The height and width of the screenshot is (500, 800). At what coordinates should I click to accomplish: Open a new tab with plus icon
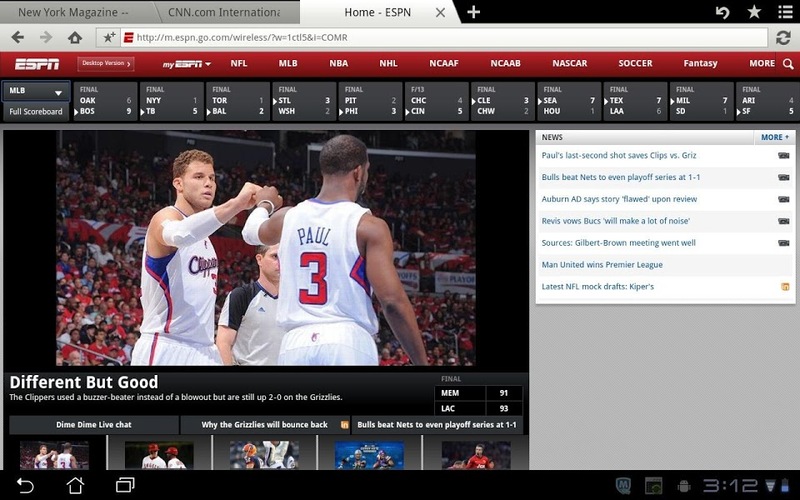(473, 12)
